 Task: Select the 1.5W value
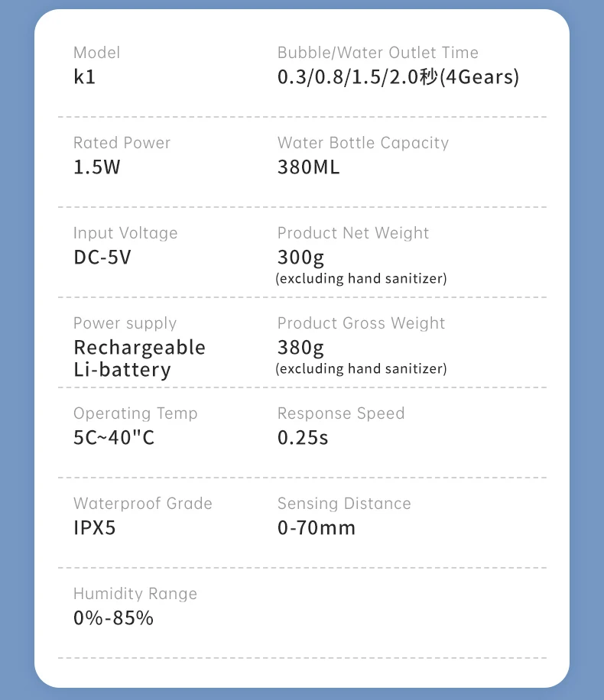(97, 167)
